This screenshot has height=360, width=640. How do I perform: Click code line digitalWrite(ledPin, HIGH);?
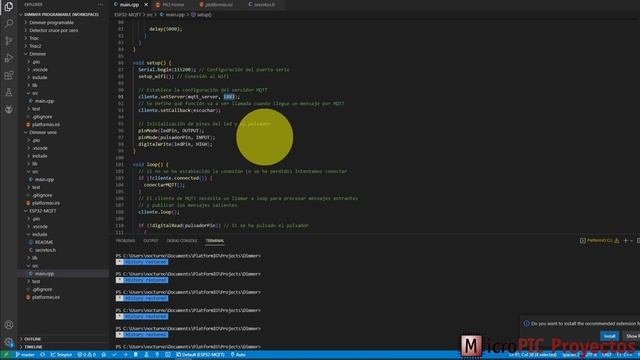pyautogui.click(x=175, y=144)
